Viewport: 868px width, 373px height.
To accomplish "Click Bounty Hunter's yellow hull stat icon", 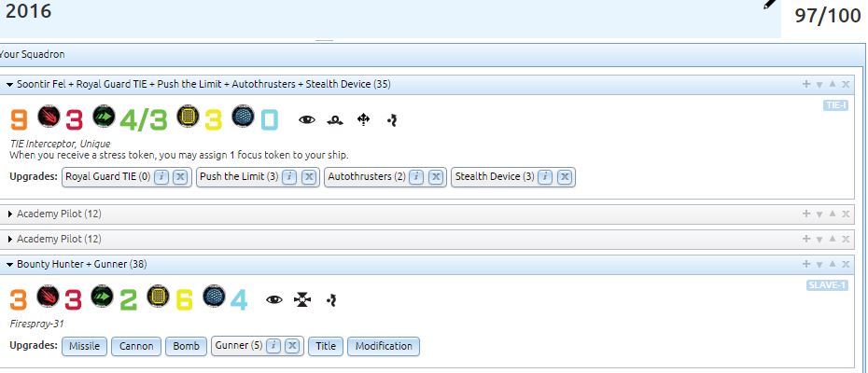I will 159,297.
